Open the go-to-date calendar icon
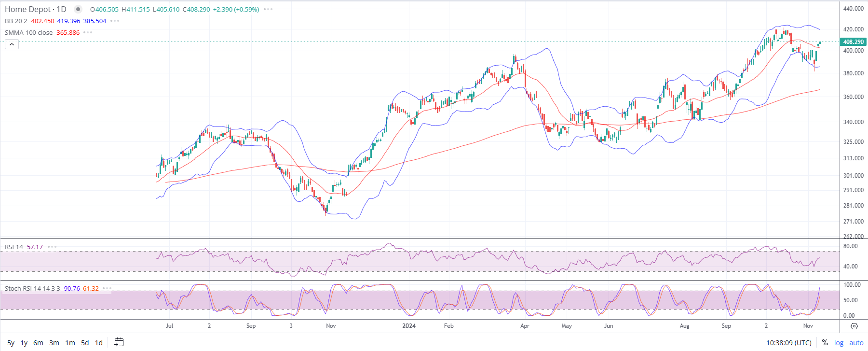Viewport: 868px width, 351px height. (119, 342)
